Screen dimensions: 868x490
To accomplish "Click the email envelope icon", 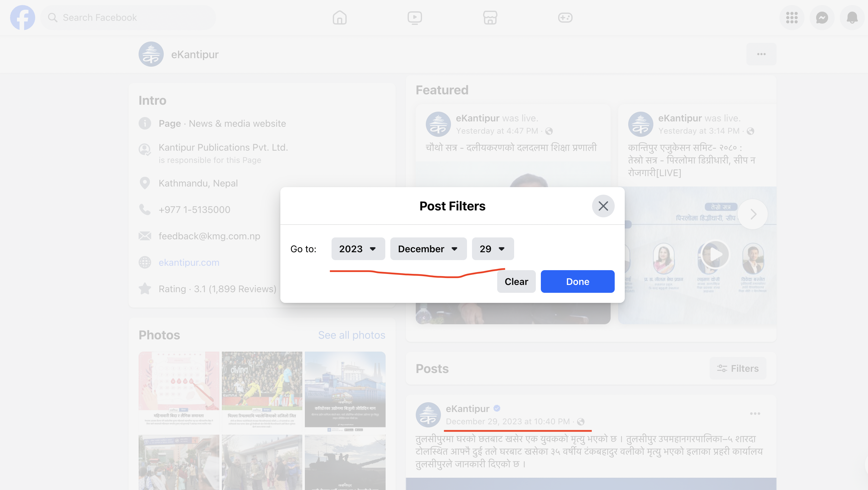I will (x=145, y=236).
